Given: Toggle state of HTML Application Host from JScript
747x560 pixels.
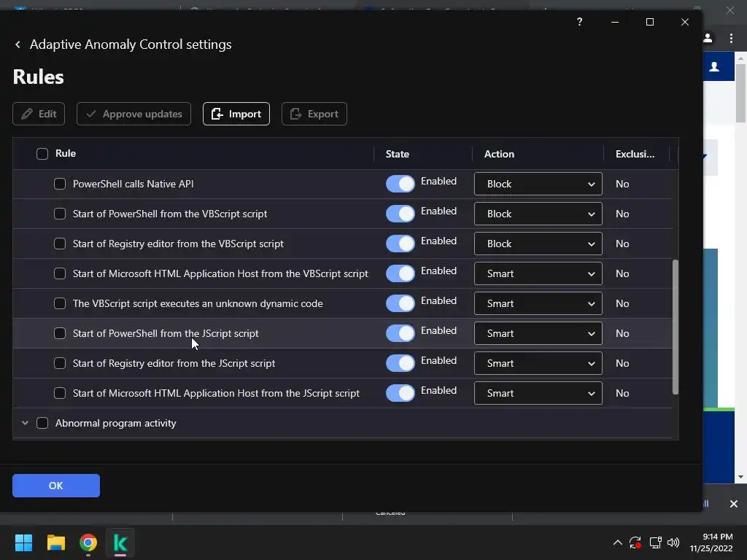Looking at the screenshot, I should click(400, 393).
